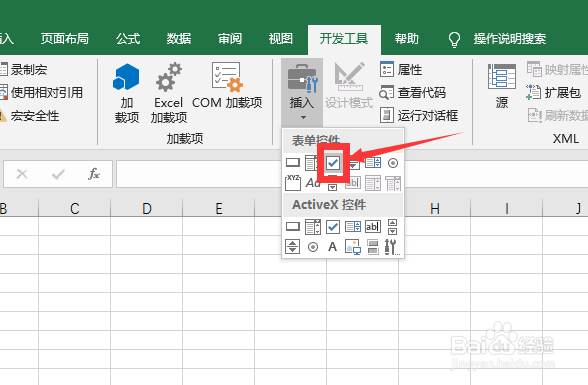Click the formula bar input field
588x385 pixels.
(x=199, y=174)
